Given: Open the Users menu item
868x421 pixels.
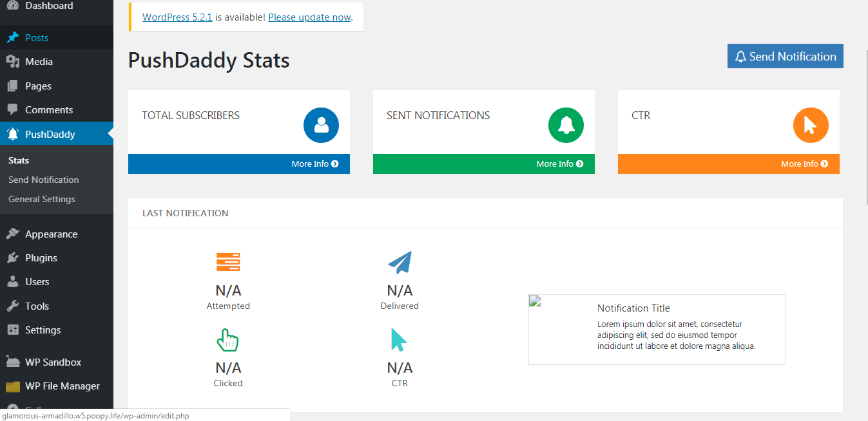Looking at the screenshot, I should 57,281.
